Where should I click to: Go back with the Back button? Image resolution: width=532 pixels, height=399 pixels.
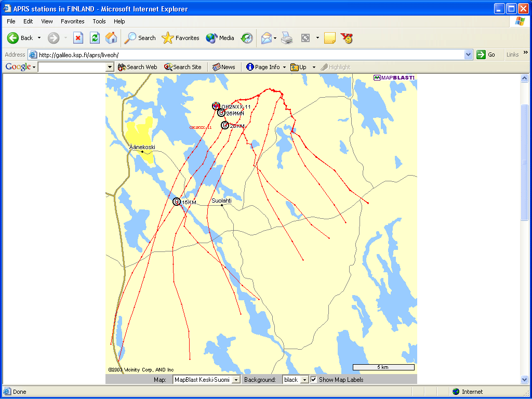coord(20,38)
